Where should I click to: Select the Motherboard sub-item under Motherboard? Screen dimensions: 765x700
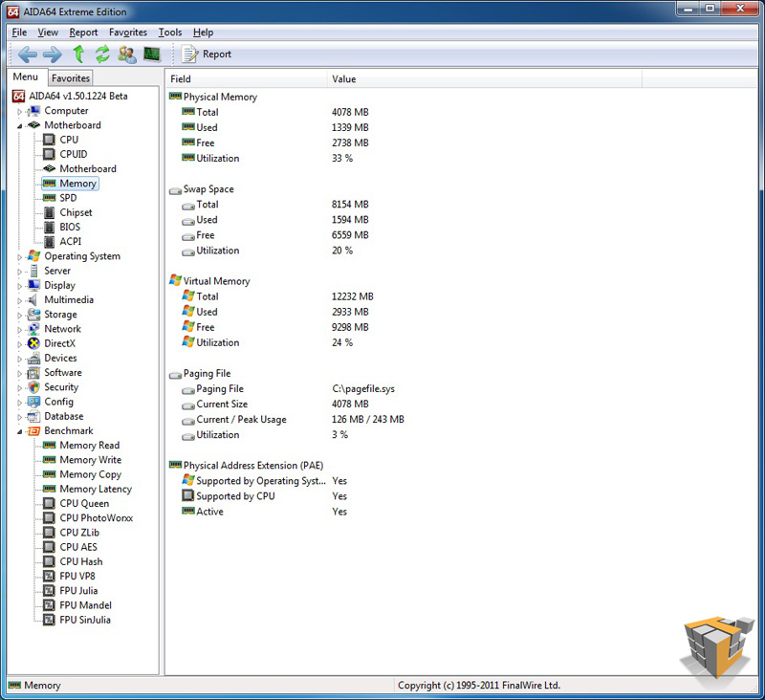[x=80, y=168]
